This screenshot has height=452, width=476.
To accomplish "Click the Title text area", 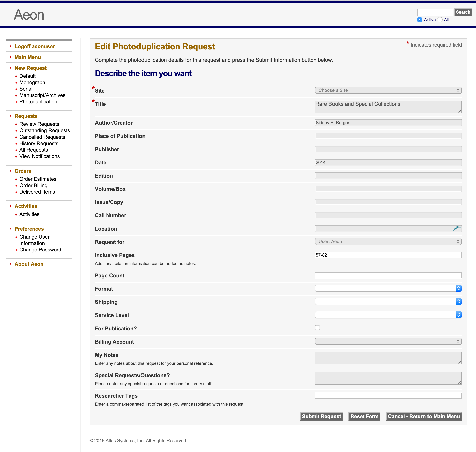I will pos(388,107).
